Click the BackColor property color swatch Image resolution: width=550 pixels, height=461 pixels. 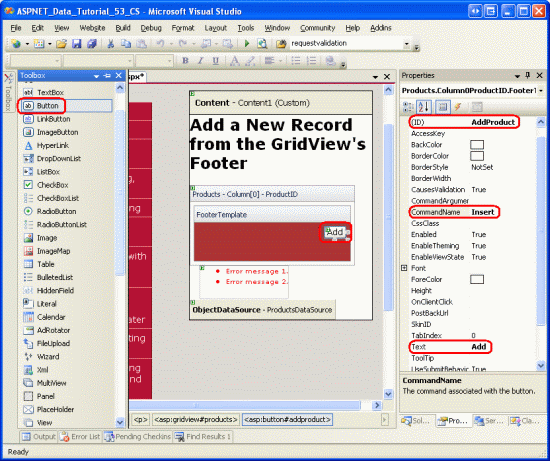(477, 145)
